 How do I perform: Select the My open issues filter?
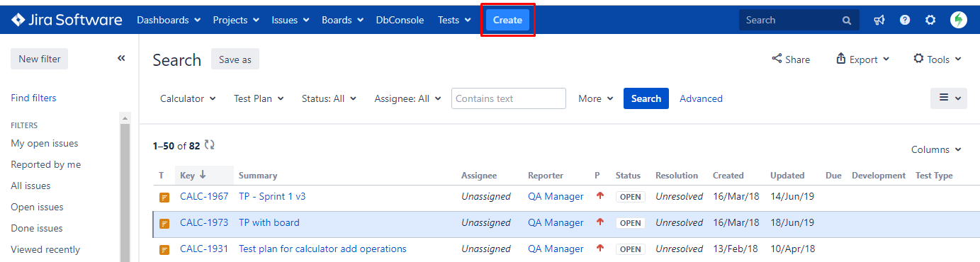point(45,143)
